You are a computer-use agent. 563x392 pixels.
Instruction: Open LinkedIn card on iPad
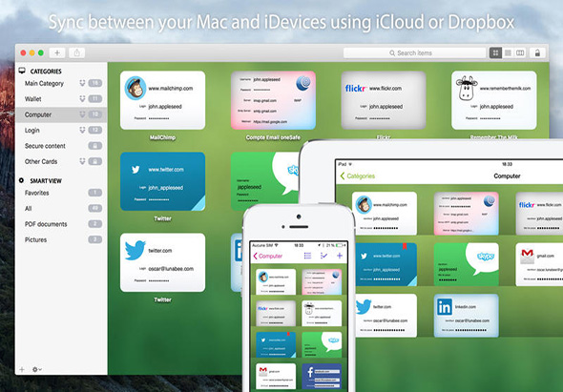pyautogui.click(x=466, y=316)
